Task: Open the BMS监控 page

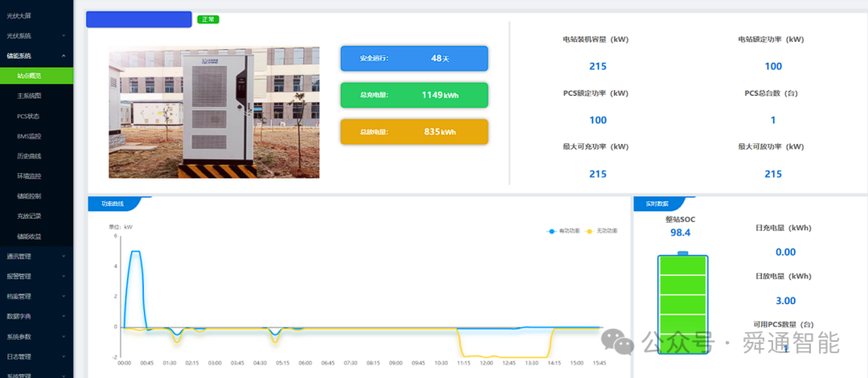Action: click(x=36, y=137)
